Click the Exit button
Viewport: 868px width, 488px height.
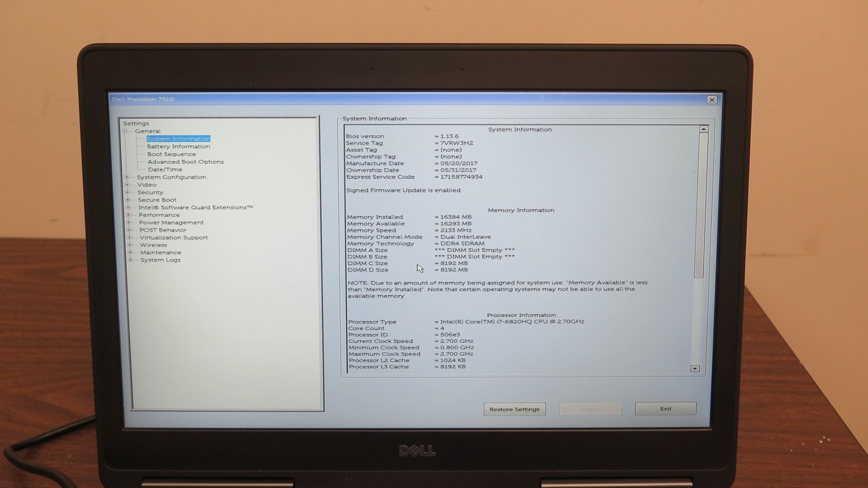click(665, 408)
